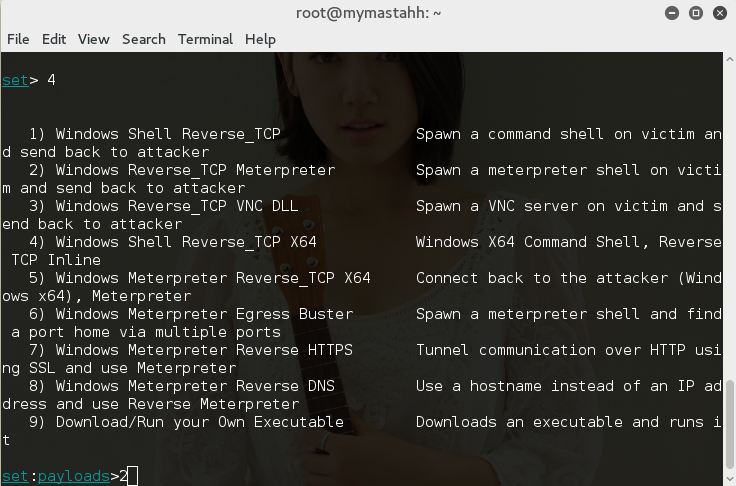Click the 'Windows Reverse_TCP Meterpreter' option line

click(195, 170)
